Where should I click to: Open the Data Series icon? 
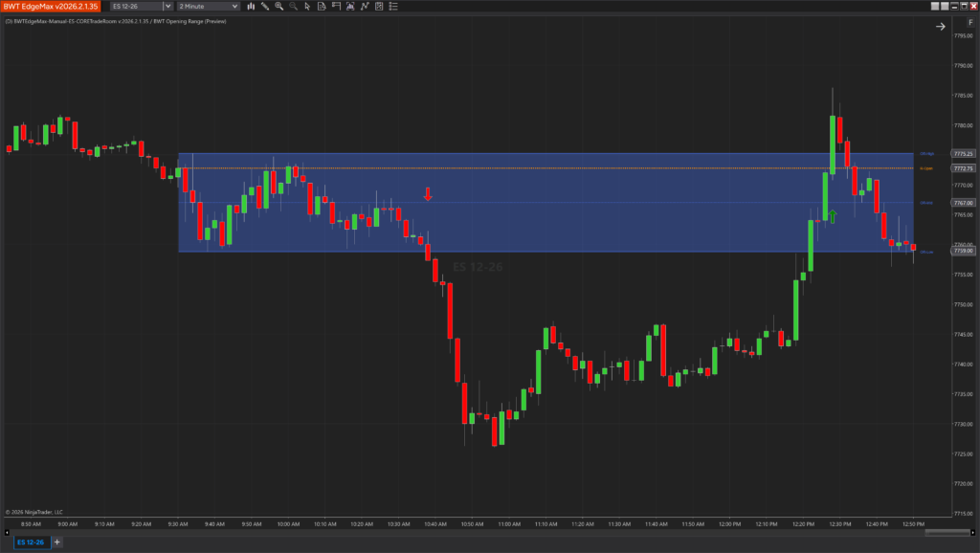[x=350, y=7]
